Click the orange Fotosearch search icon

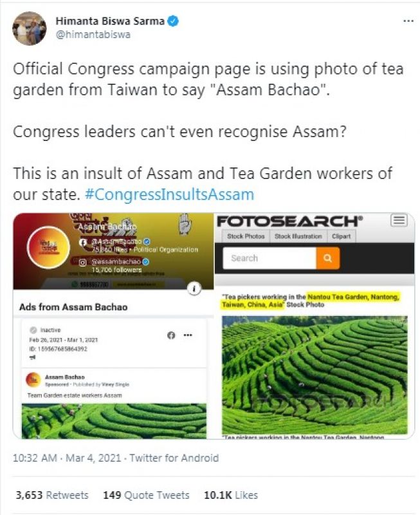(x=328, y=258)
